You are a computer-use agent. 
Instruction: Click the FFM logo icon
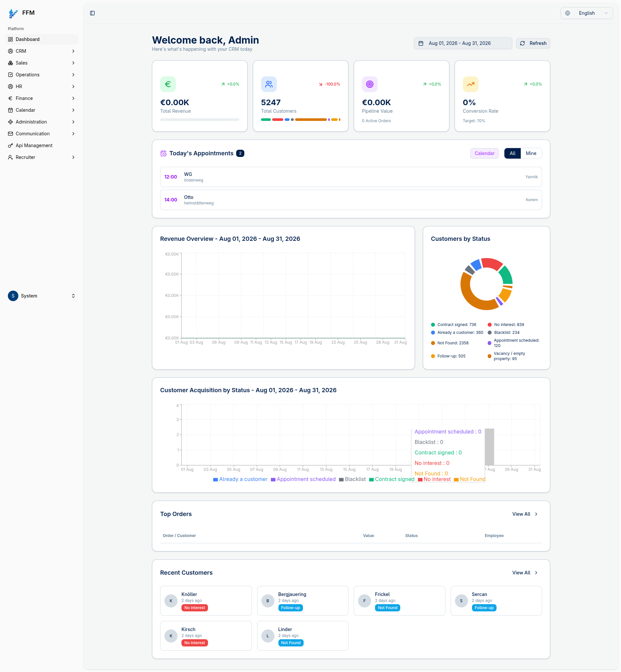point(13,13)
